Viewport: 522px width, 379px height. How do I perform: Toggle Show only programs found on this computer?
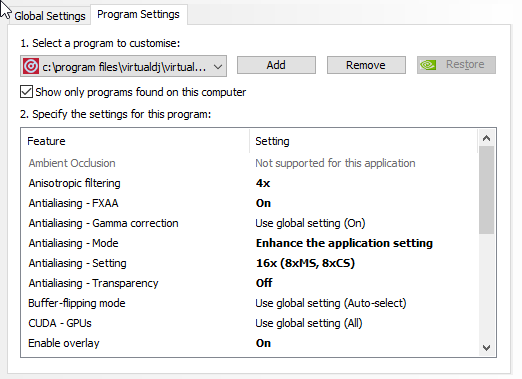(x=26, y=92)
